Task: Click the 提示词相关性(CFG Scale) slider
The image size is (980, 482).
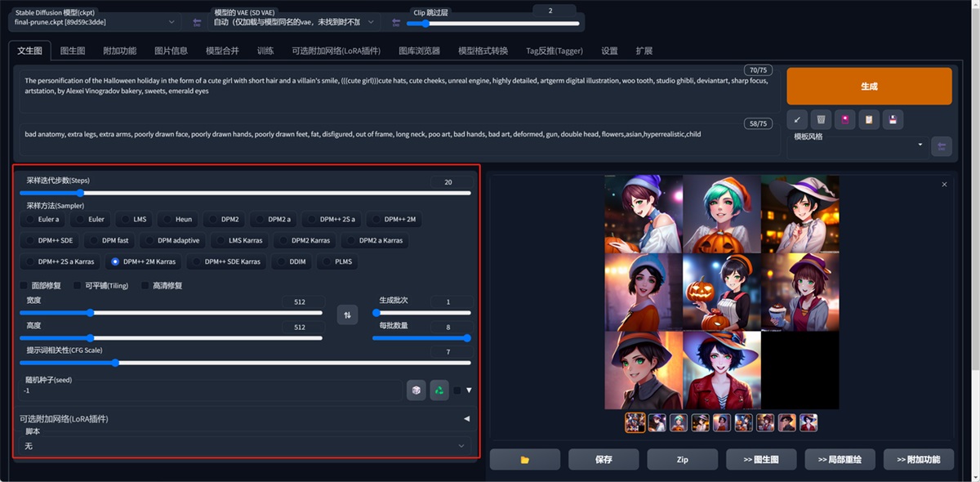Action: (x=245, y=363)
